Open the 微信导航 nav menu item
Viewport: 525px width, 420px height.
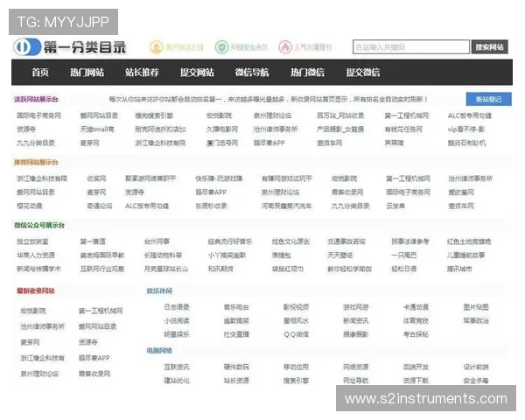tap(252, 73)
